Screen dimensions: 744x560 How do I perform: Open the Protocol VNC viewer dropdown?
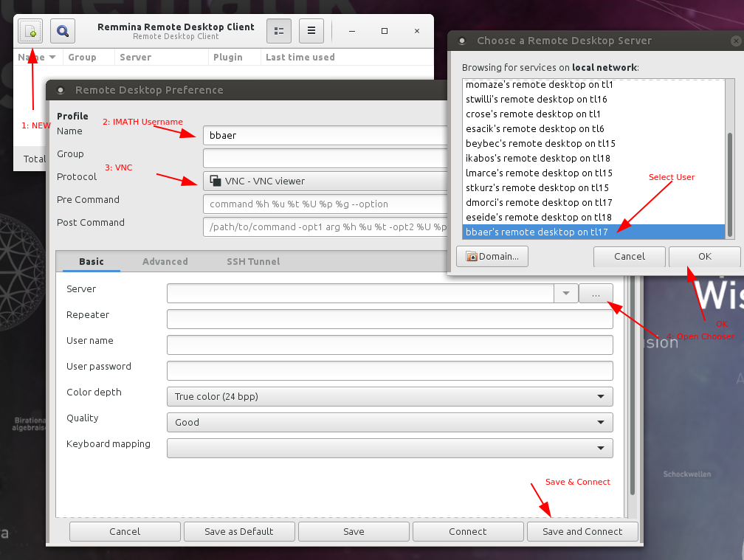[x=325, y=182]
